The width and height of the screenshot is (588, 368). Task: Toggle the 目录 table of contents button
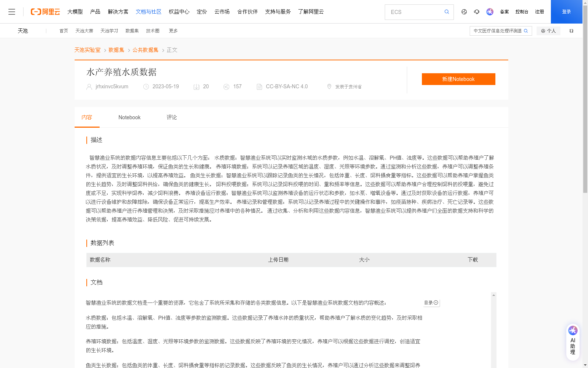click(431, 303)
